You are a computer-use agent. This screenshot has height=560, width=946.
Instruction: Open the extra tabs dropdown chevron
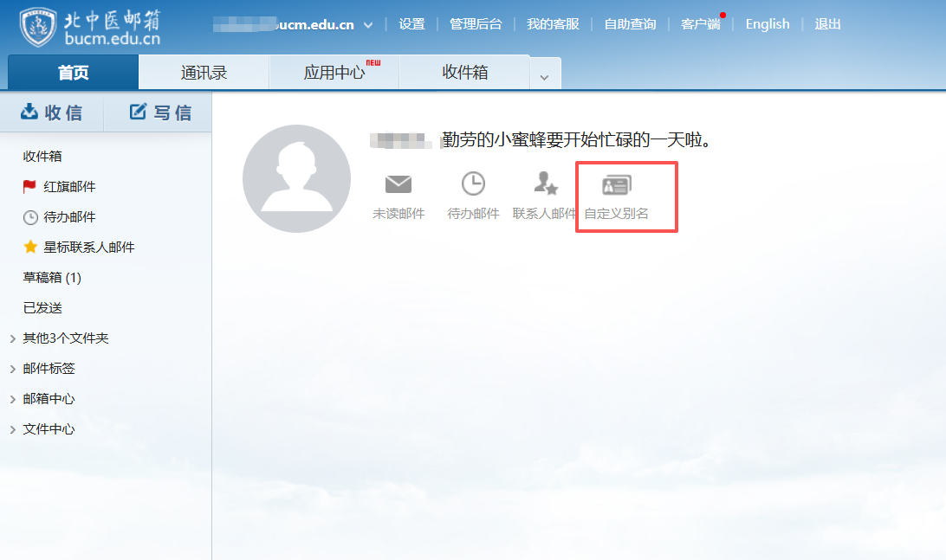(x=544, y=76)
